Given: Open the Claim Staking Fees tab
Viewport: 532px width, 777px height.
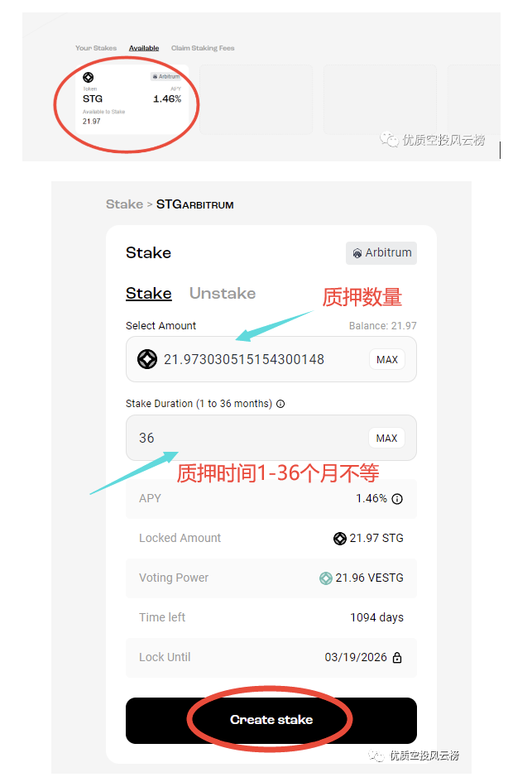Looking at the screenshot, I should point(203,48).
